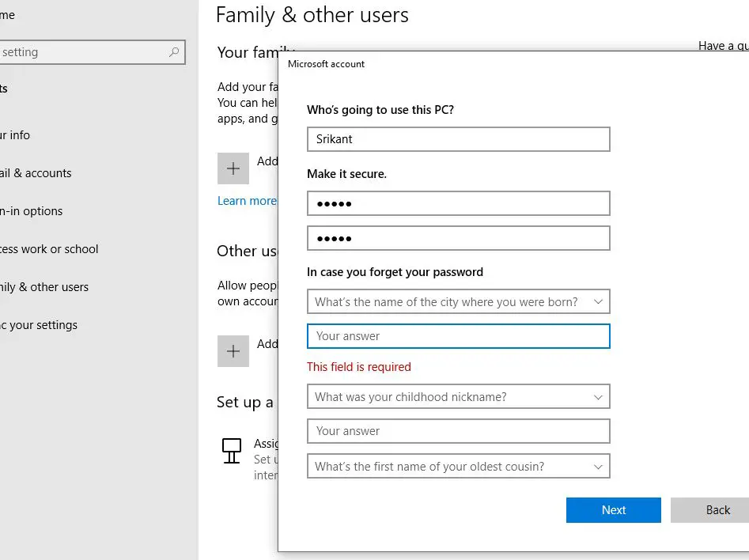Click the This field is required message

pos(359,366)
